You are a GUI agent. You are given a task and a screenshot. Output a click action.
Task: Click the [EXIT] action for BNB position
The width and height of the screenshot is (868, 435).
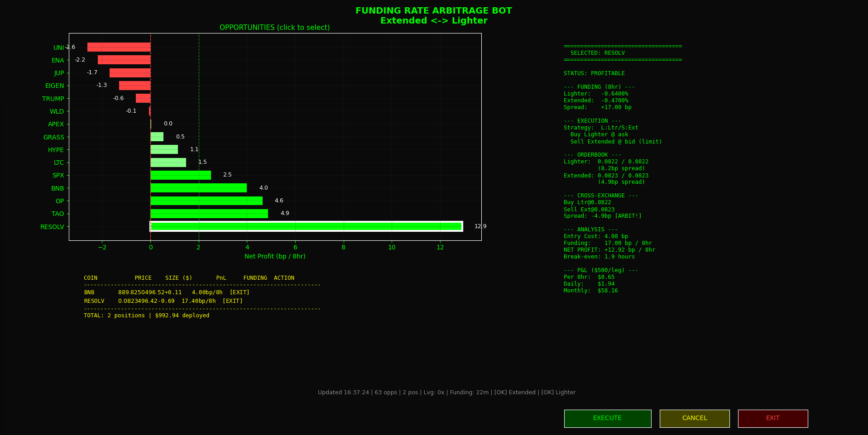tap(240, 292)
